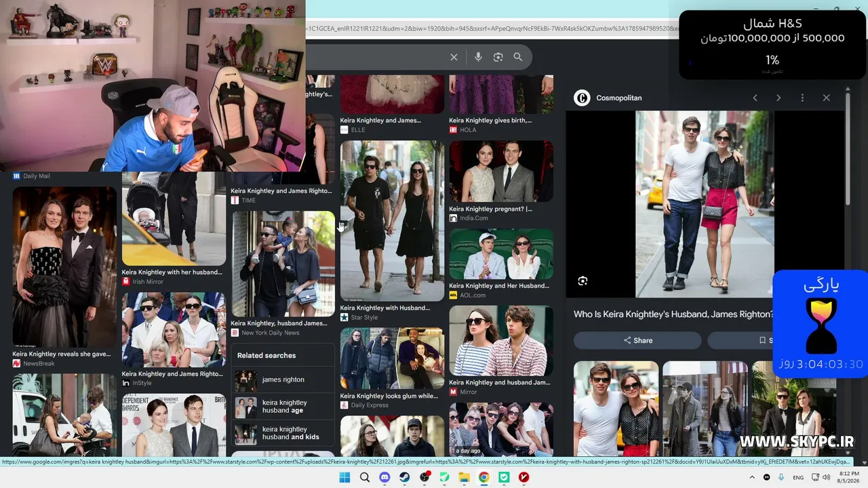Go to previous image in preview panel
868x488 pixels.
coord(755,98)
